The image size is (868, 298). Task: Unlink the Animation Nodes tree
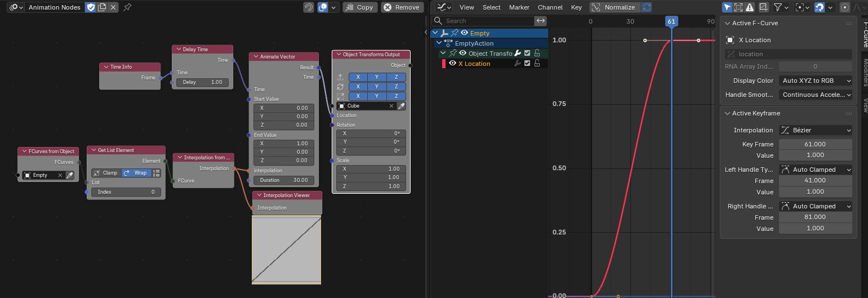tap(113, 7)
